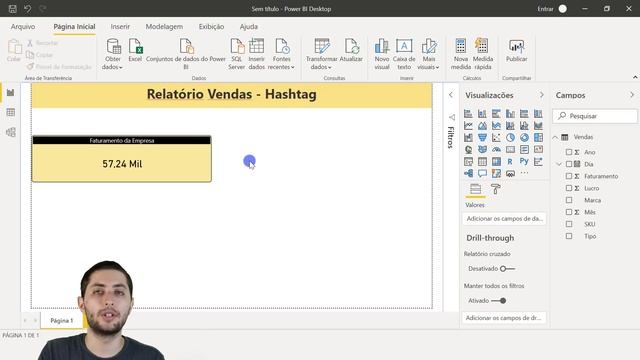
Task: Select the ribbon chart visual
Action: pyautogui.click(x=538, y=126)
